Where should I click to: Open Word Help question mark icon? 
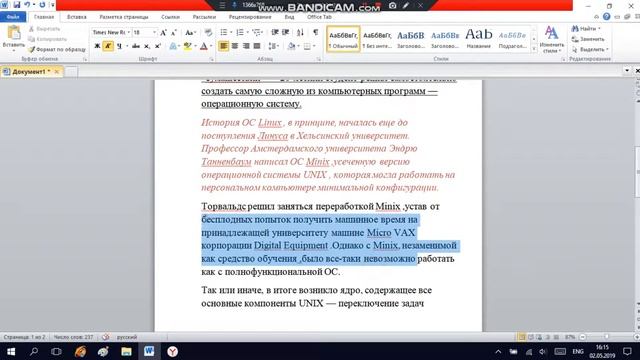(x=607, y=17)
